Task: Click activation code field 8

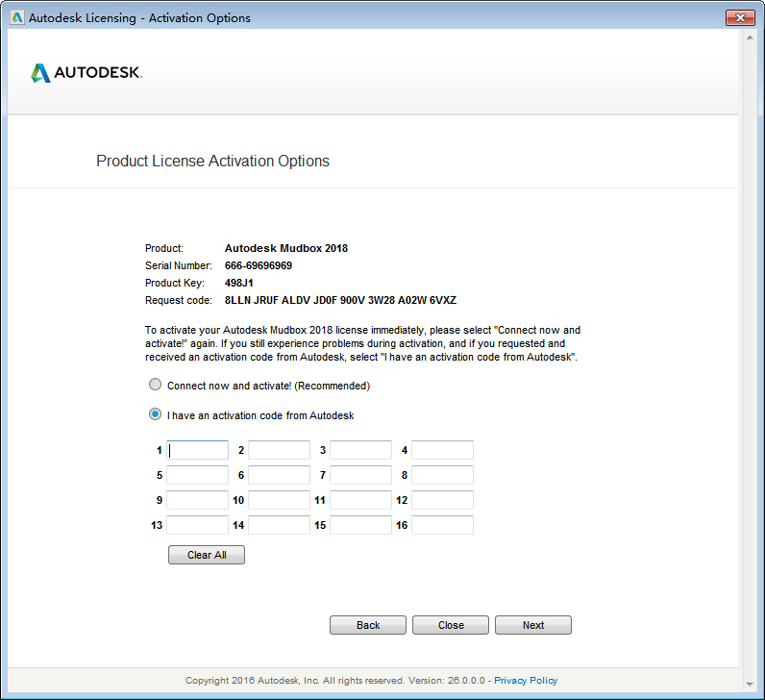Action: pos(442,475)
